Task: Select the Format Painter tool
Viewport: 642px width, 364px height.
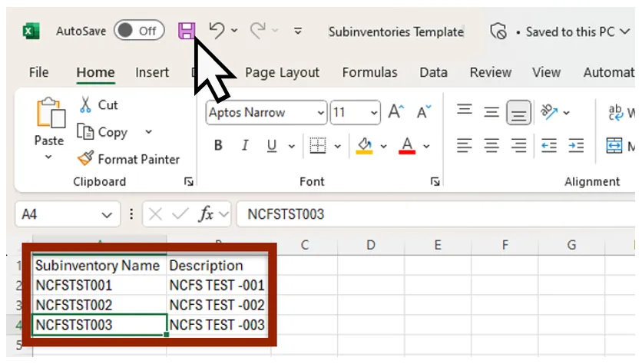Action: click(x=128, y=159)
